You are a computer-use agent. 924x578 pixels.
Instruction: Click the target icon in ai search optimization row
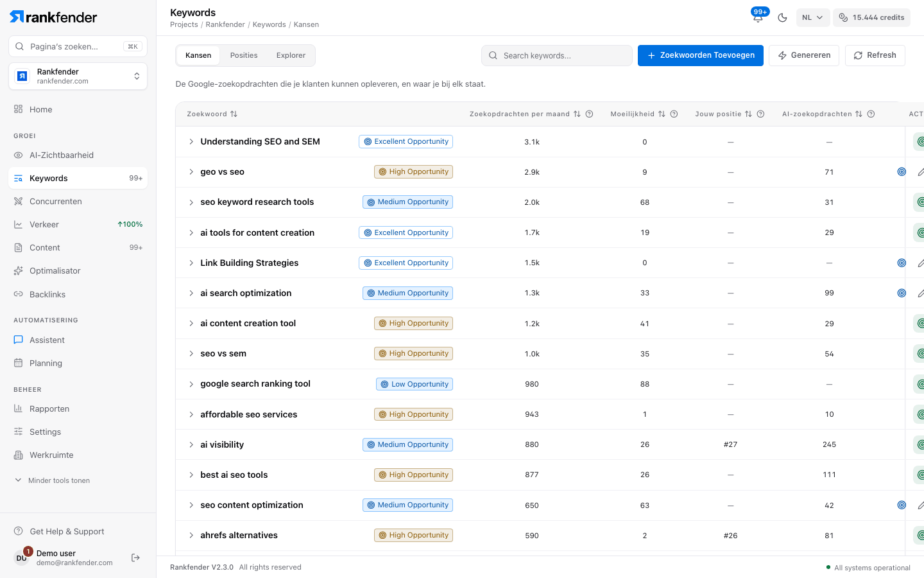(x=902, y=293)
